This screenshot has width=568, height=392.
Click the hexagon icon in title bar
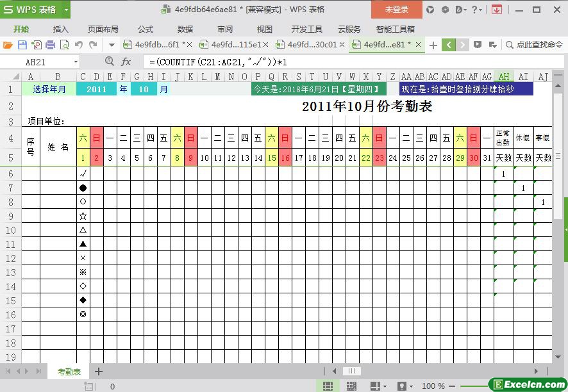445,10
